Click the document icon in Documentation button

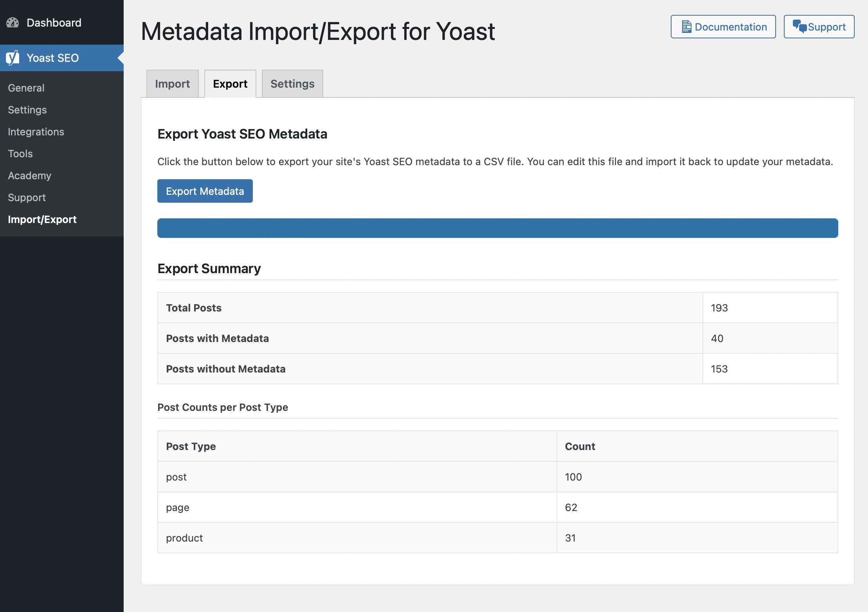[x=686, y=27]
